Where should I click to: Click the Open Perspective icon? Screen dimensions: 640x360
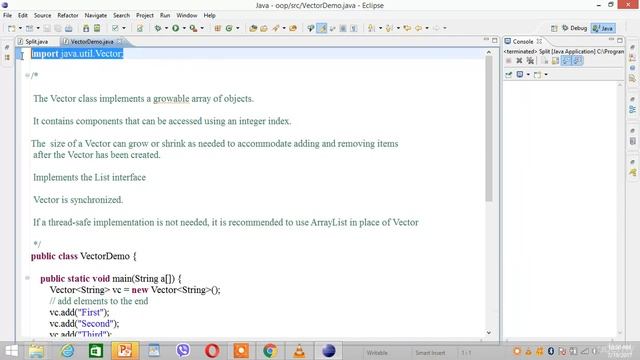[x=554, y=28]
